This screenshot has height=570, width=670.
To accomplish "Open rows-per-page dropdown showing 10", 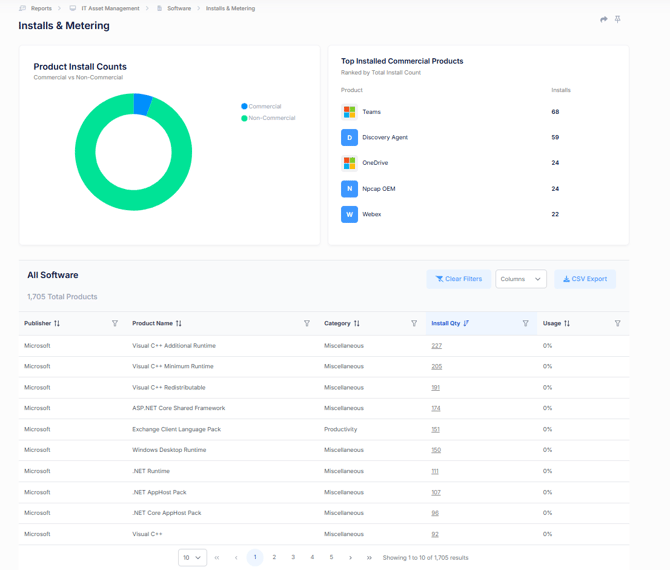I will click(x=192, y=558).
